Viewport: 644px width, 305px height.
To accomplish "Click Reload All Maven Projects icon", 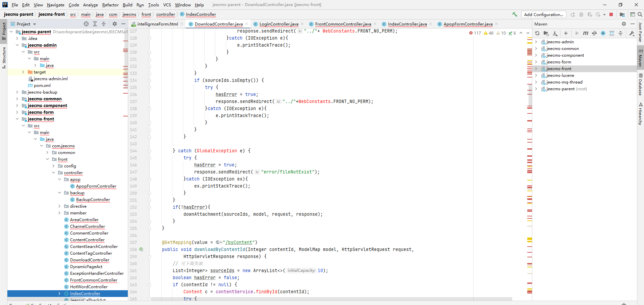I will click(x=537, y=33).
